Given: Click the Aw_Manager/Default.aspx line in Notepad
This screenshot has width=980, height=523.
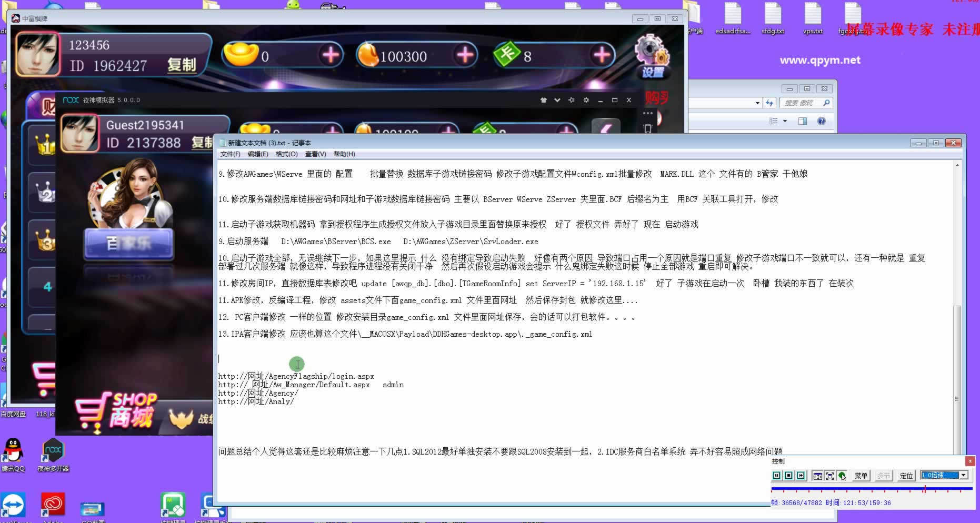Looking at the screenshot, I should point(311,385).
